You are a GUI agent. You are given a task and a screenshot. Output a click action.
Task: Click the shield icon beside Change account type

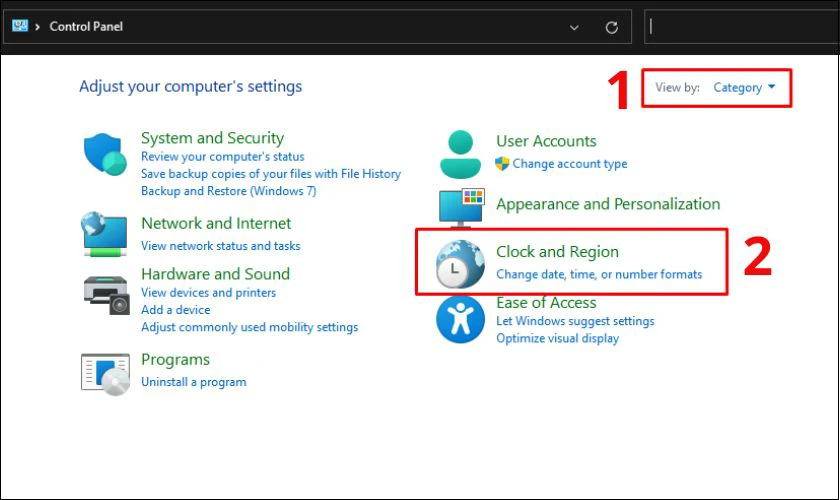pos(502,163)
